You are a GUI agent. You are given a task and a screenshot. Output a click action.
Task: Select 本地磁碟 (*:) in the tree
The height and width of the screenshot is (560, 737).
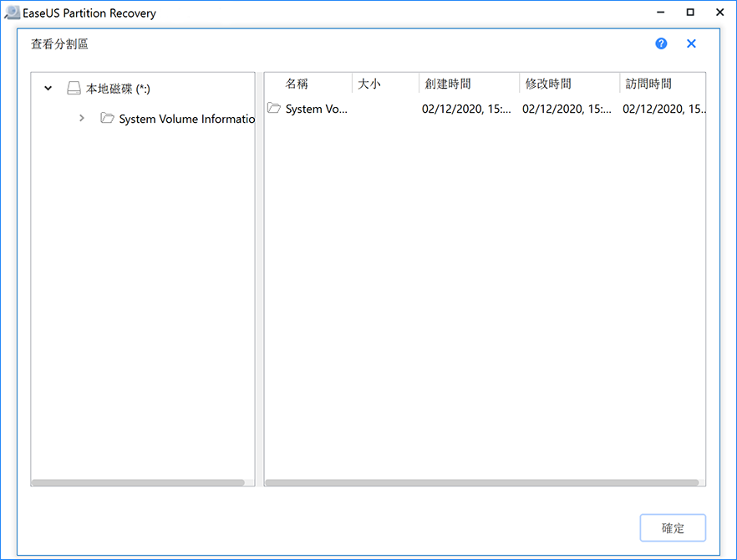118,89
